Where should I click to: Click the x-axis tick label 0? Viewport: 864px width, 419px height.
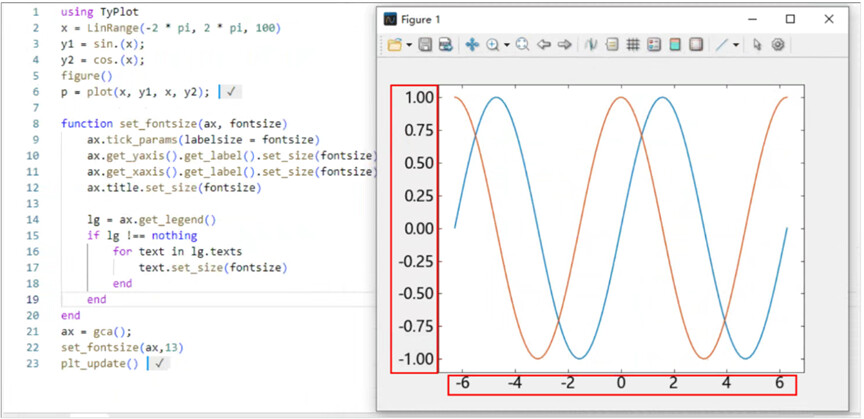tap(621, 383)
